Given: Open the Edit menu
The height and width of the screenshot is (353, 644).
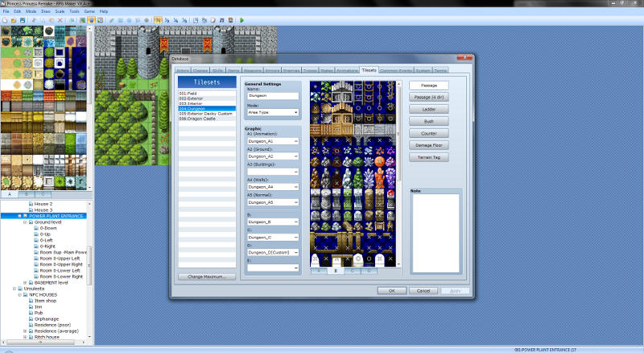Looking at the screenshot, I should coord(18,11).
